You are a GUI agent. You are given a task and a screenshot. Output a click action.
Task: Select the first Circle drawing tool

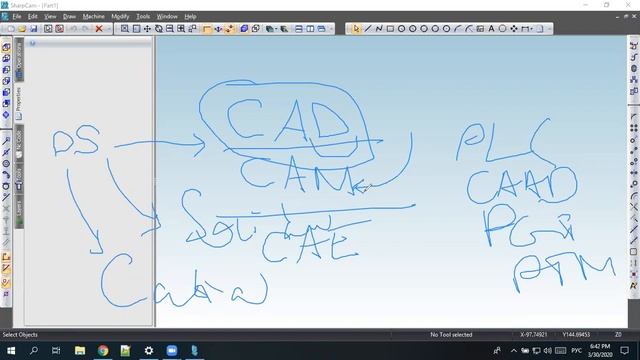(x=402, y=29)
